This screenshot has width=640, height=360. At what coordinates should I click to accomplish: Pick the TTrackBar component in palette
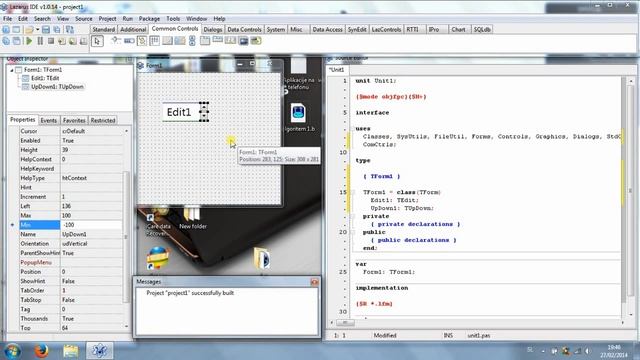(116, 40)
